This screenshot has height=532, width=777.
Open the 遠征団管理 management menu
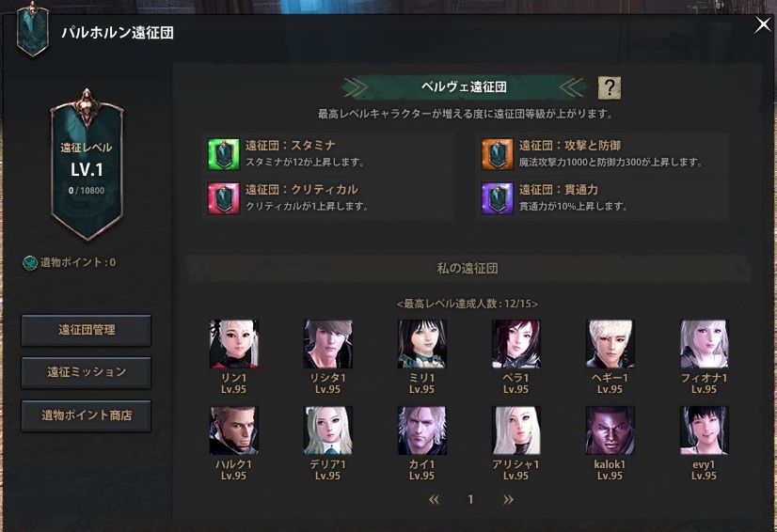(x=87, y=330)
